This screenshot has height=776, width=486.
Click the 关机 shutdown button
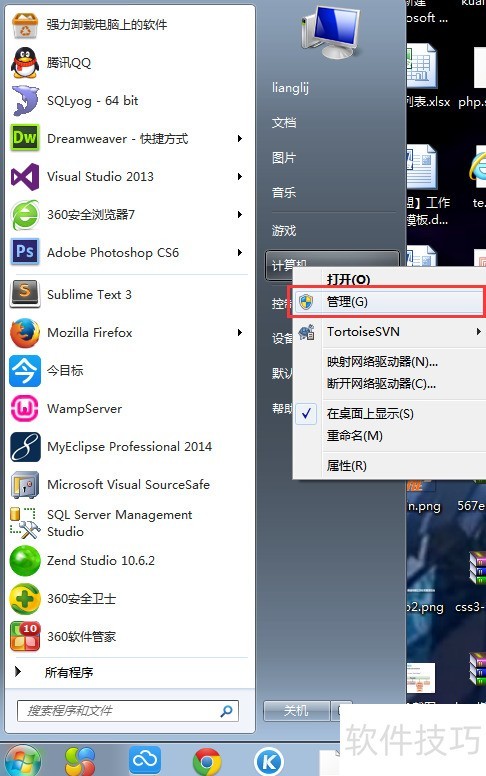pyautogui.click(x=296, y=711)
